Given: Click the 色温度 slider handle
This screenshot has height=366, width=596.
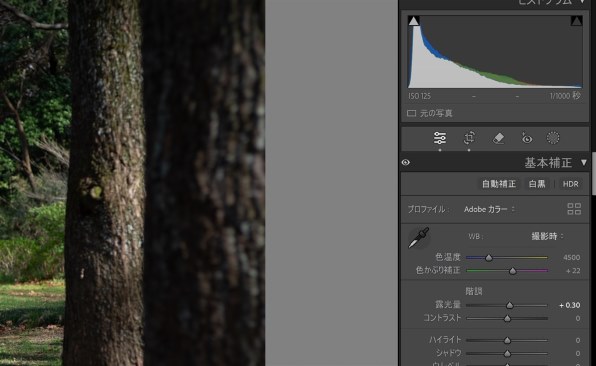Looking at the screenshot, I should 489,258.
